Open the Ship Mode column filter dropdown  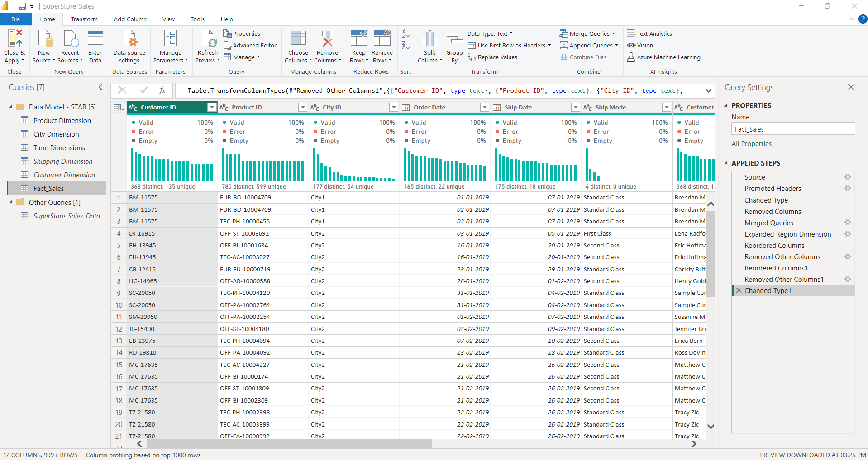pyautogui.click(x=666, y=107)
